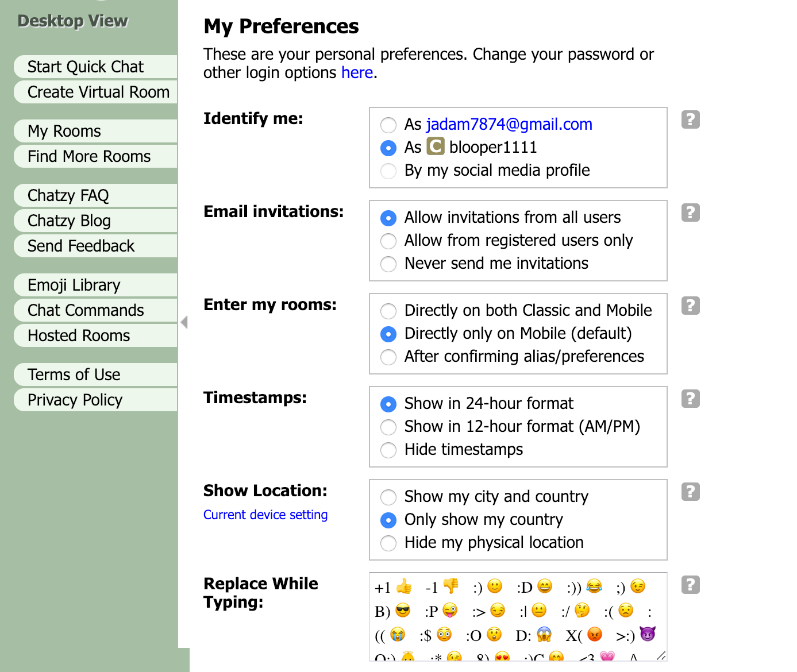
Task: Click the 'here' password change link
Action: [x=357, y=73]
